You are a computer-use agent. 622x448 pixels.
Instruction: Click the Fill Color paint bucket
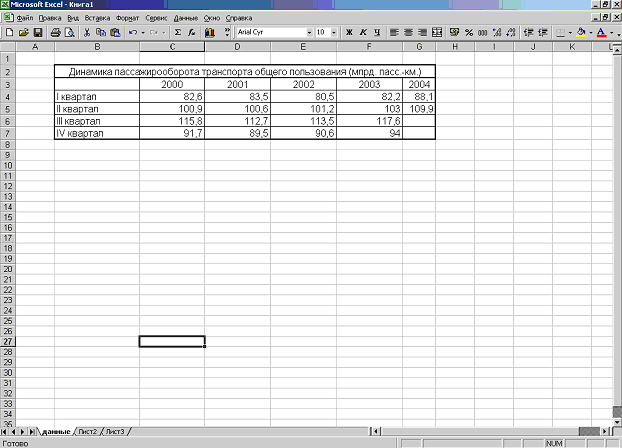point(580,33)
